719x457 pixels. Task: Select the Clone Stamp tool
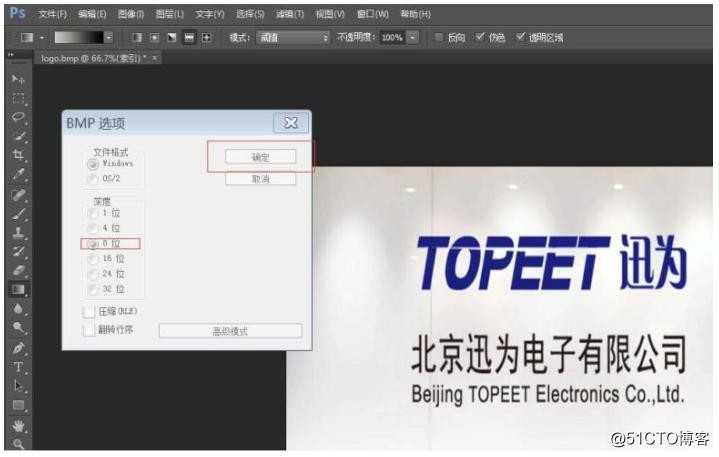(x=18, y=233)
